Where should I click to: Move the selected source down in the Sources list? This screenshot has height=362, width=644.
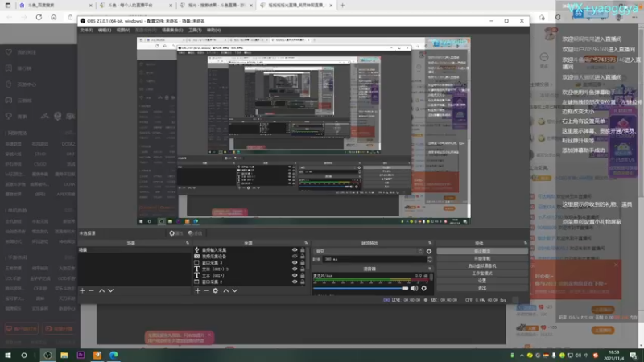(234, 290)
